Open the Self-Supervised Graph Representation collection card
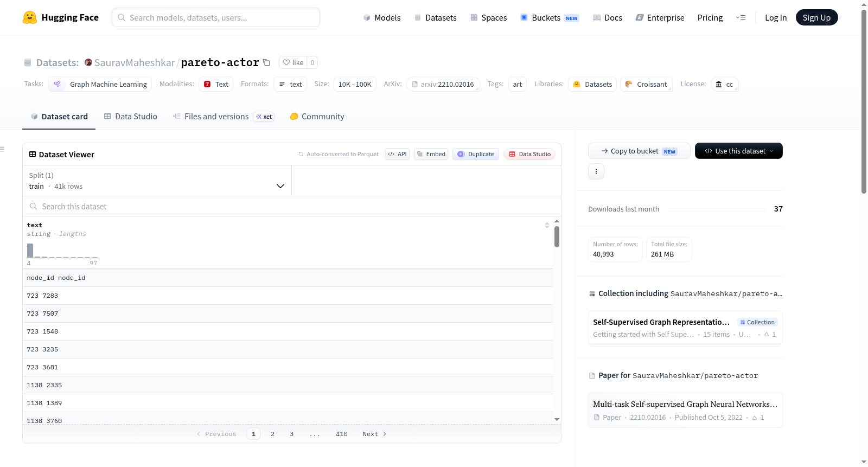This screenshot has height=467, width=868. click(685, 328)
